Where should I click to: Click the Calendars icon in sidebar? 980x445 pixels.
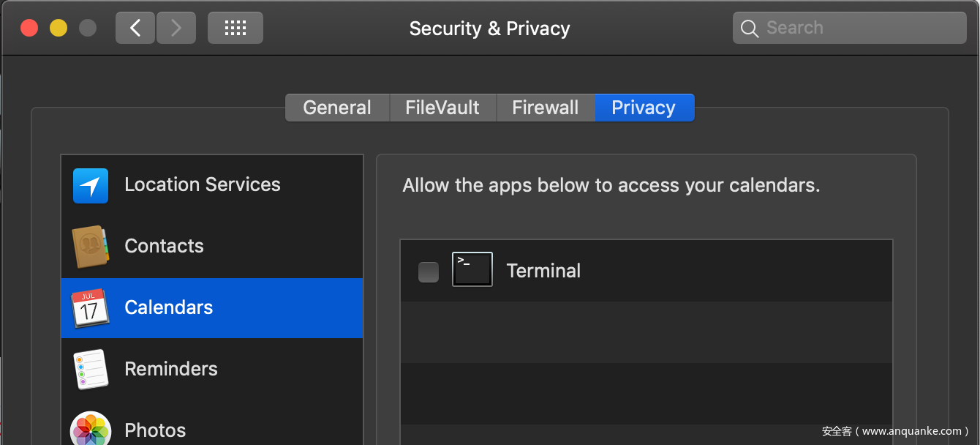[x=90, y=308]
